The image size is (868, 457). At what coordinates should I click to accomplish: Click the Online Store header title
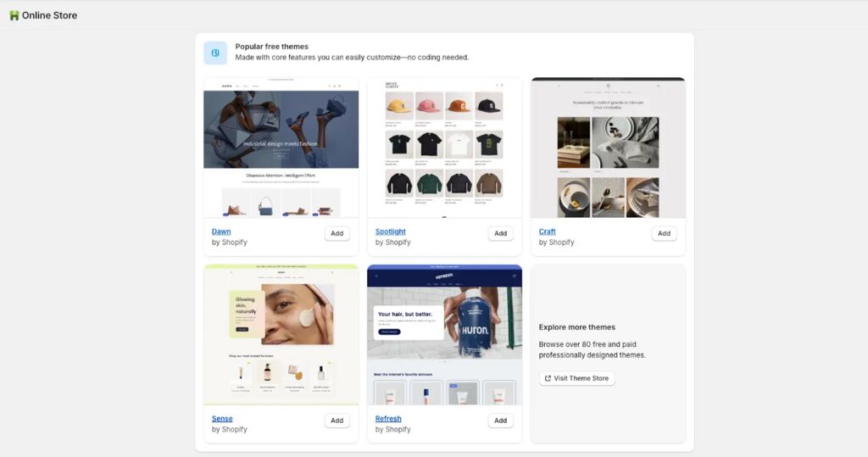[49, 15]
